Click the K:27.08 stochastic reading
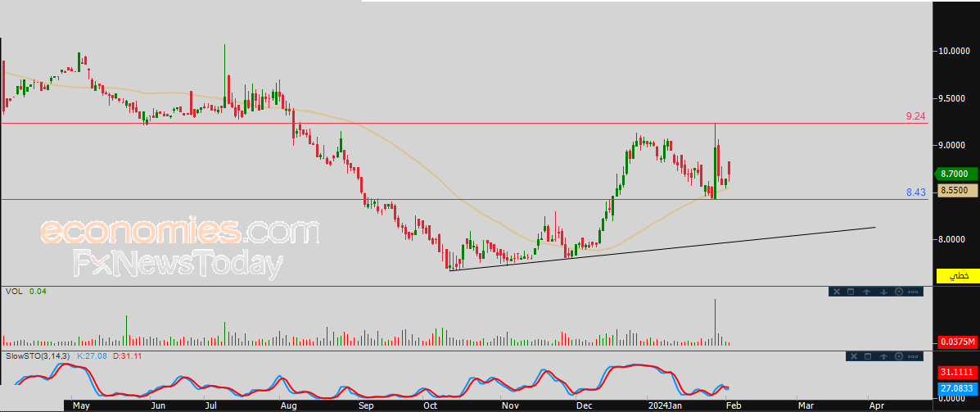This screenshot has width=980, height=412. [93, 355]
